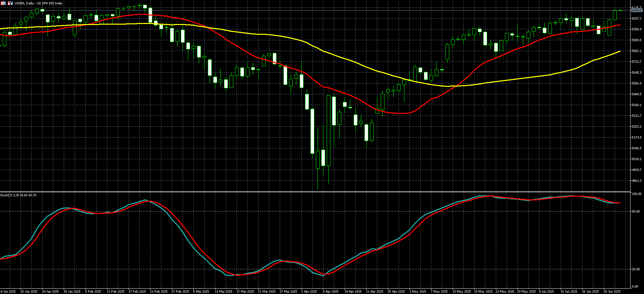Click the '5 Mar 2025' date label
This screenshot has height=294, width=644.
tap(201, 291)
